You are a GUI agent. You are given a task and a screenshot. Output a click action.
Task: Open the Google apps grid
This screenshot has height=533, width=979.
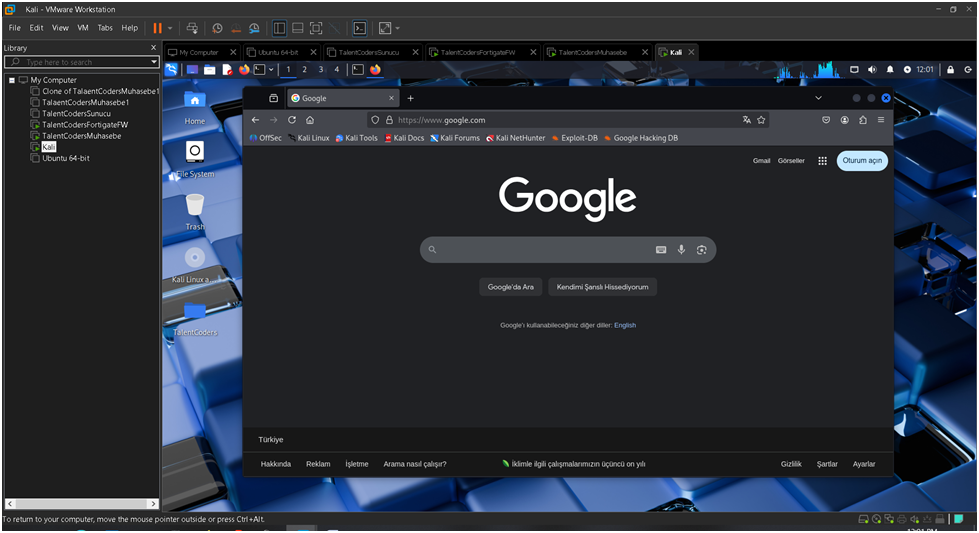[x=822, y=161]
